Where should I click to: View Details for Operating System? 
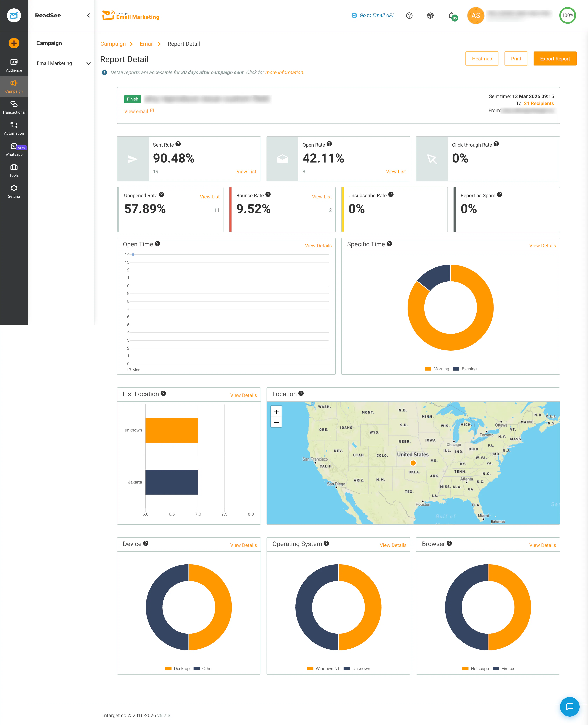click(393, 545)
